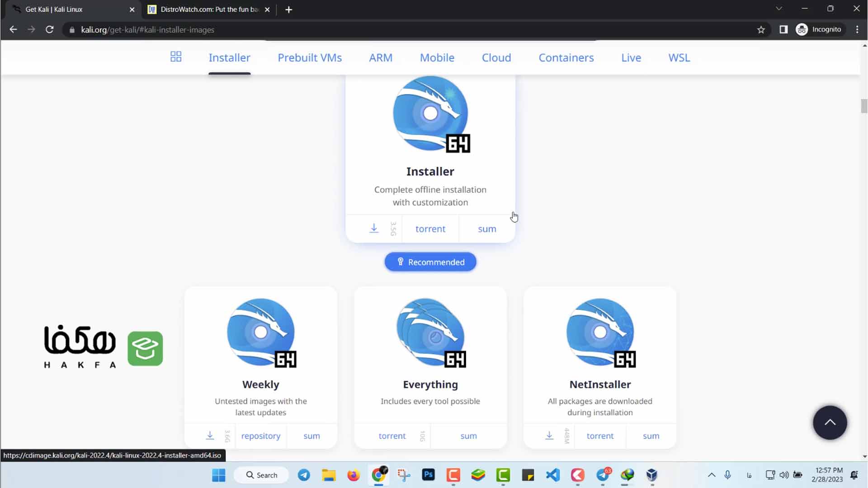The image size is (868, 488).
Task: Download the Installer image via arrow icon
Action: click(374, 228)
